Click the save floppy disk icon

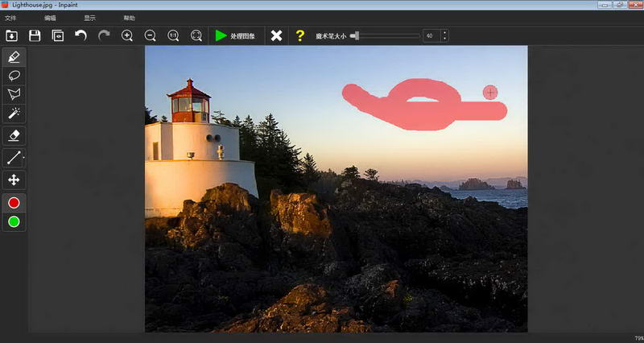click(35, 35)
